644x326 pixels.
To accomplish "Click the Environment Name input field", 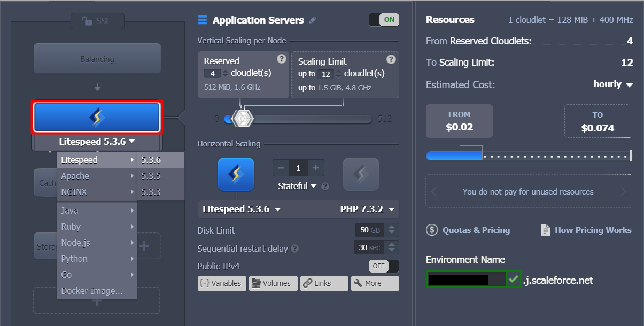I will click(466, 280).
